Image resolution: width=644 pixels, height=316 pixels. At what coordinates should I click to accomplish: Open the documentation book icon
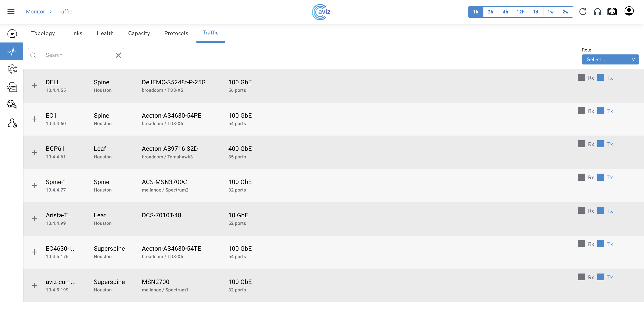pos(612,12)
